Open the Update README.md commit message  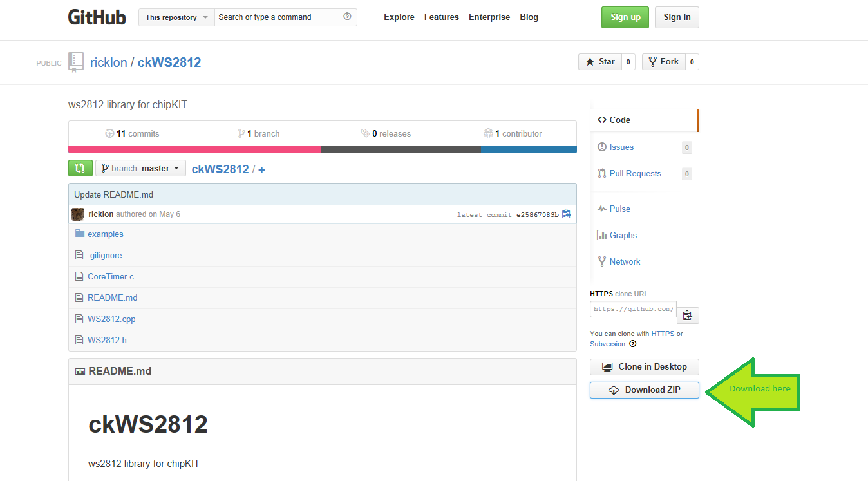113,194
